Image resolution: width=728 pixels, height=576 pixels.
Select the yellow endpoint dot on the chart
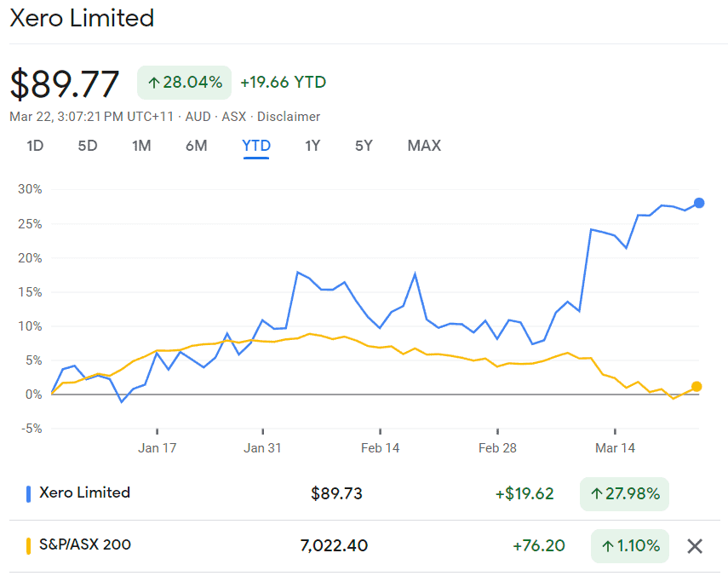click(x=698, y=385)
